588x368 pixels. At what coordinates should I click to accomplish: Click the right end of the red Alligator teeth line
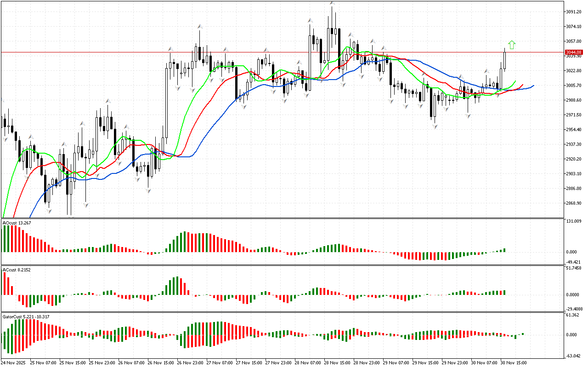click(522, 85)
